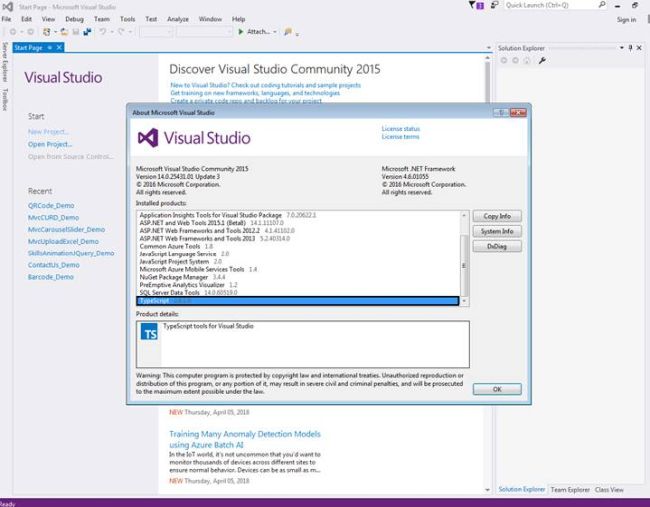650x507 pixels.
Task: Toggle the Solution Explorer auto-hide pin
Action: [x=631, y=48]
